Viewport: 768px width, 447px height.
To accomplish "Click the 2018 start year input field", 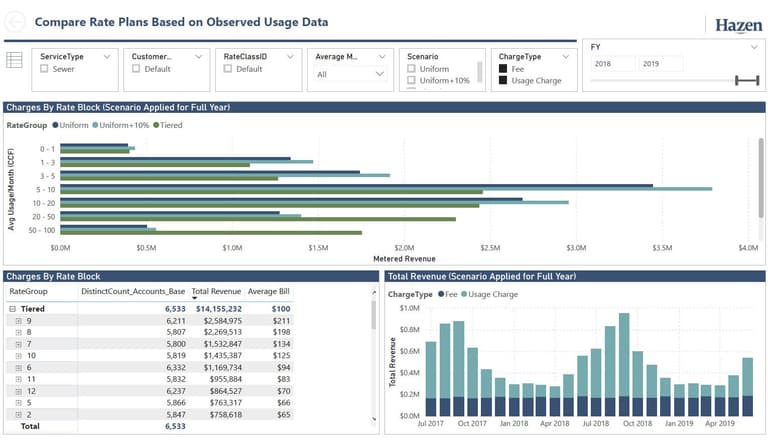I will tap(610, 64).
